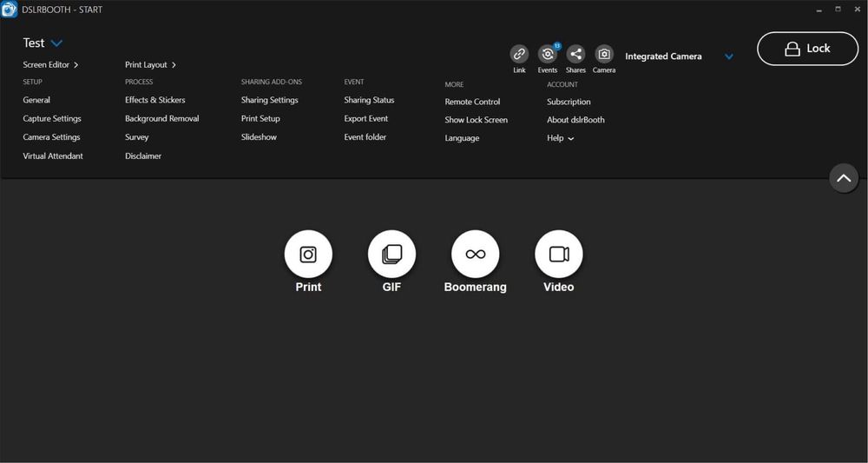Open About dslrBooth

[575, 120]
